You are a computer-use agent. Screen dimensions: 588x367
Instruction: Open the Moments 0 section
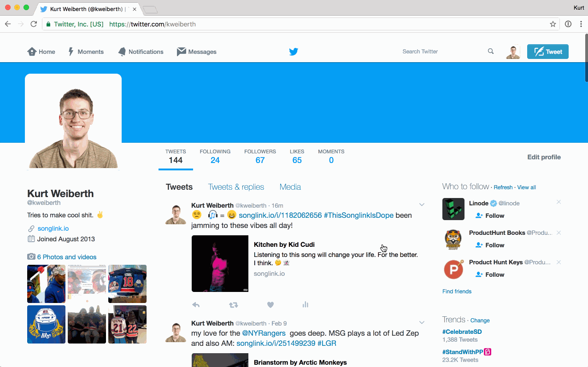(331, 157)
